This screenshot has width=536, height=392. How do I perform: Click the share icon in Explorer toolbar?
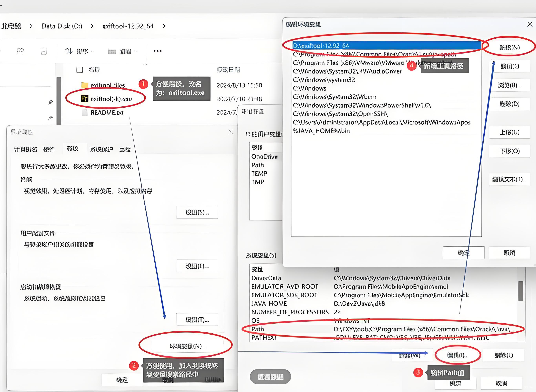[x=20, y=51]
